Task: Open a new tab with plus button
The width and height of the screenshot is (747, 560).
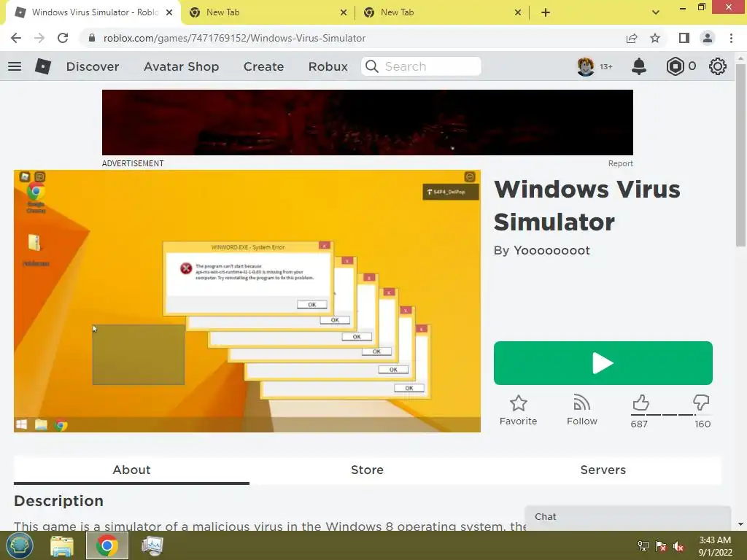Action: click(546, 12)
